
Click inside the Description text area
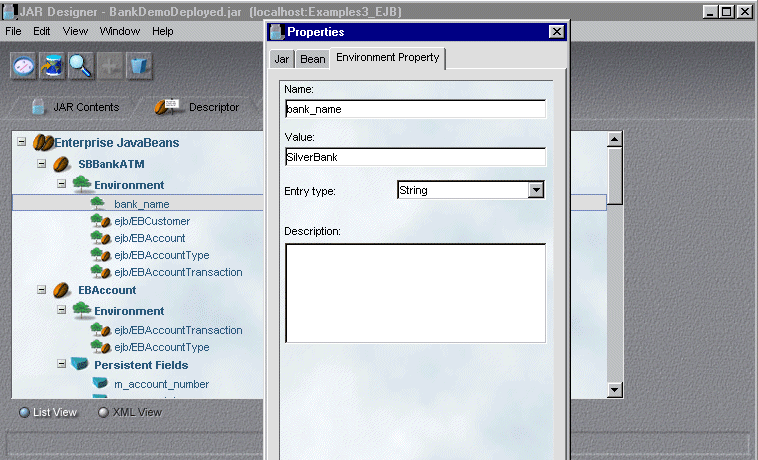click(415, 293)
